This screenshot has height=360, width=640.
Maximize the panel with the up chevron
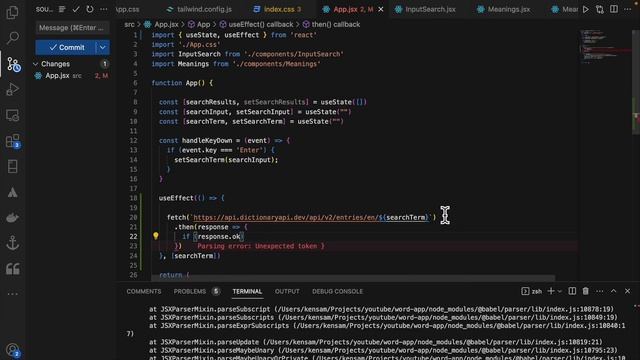point(613,291)
